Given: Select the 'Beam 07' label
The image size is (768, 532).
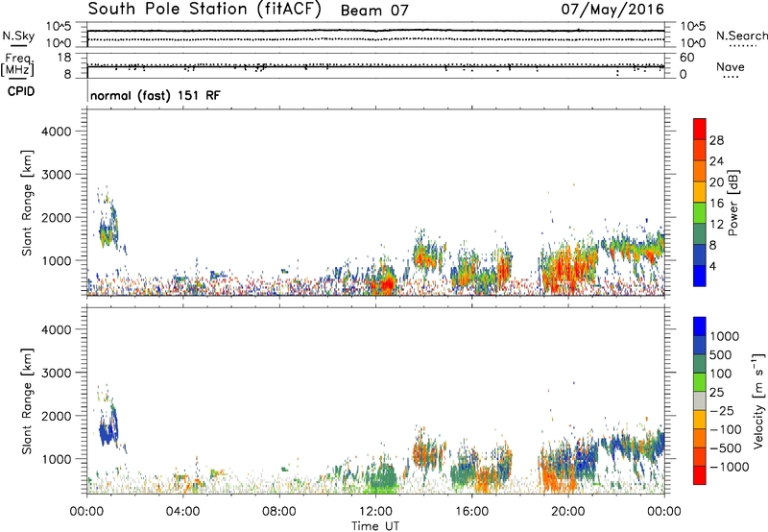Looking at the screenshot, I should coord(374,11).
